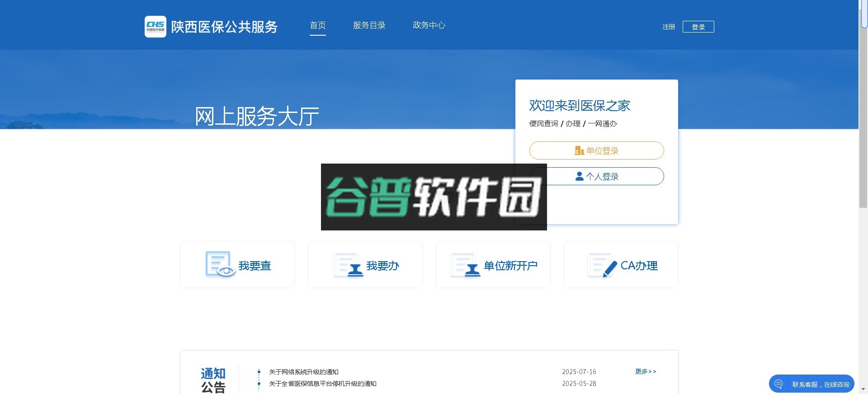The height and width of the screenshot is (394, 868).
Task: Open notice about 全省医保信息平台停机升级
Action: [322, 384]
